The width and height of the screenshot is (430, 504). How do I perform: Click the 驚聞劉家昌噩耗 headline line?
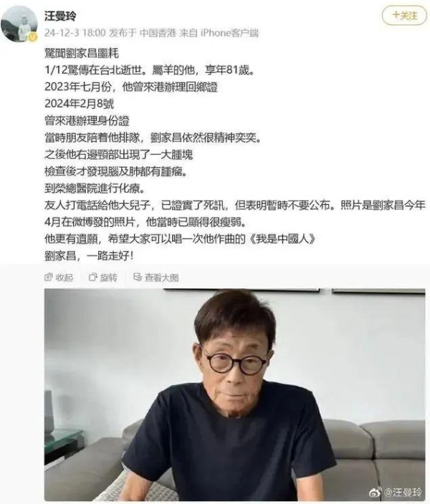82,54
